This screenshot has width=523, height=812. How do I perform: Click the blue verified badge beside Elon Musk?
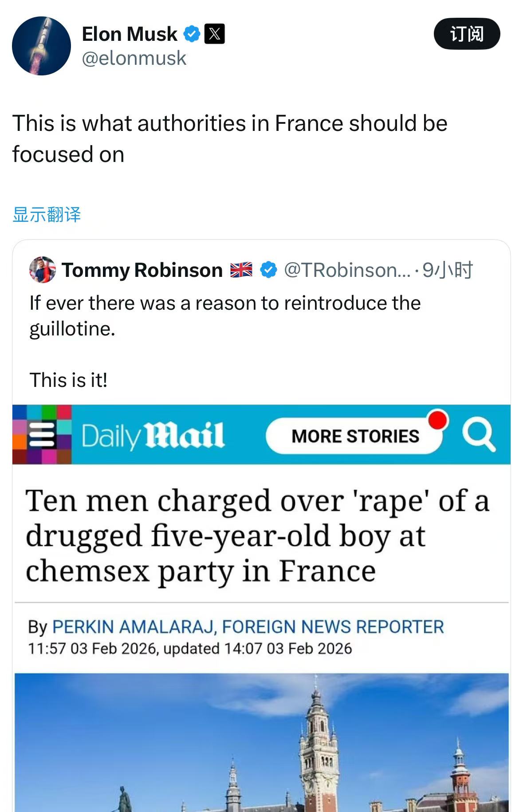(x=192, y=34)
